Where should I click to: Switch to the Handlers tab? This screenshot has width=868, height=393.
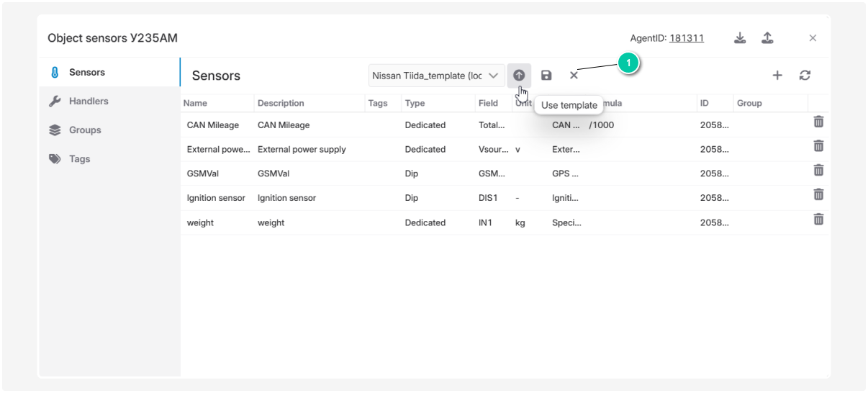(x=89, y=101)
